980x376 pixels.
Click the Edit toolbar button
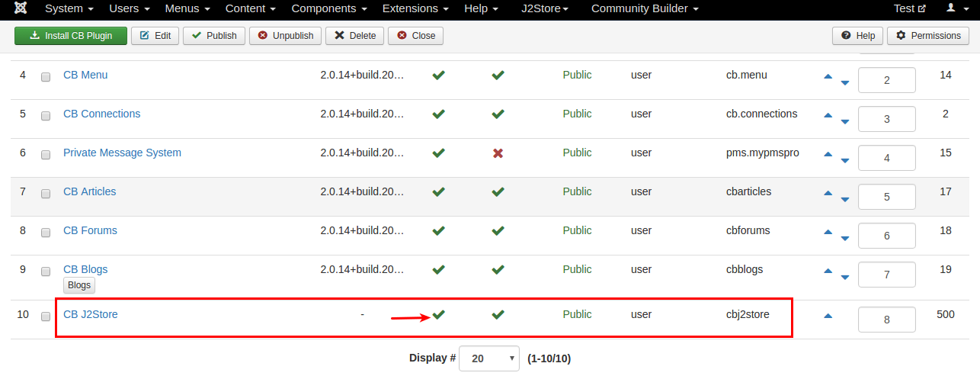tap(155, 36)
